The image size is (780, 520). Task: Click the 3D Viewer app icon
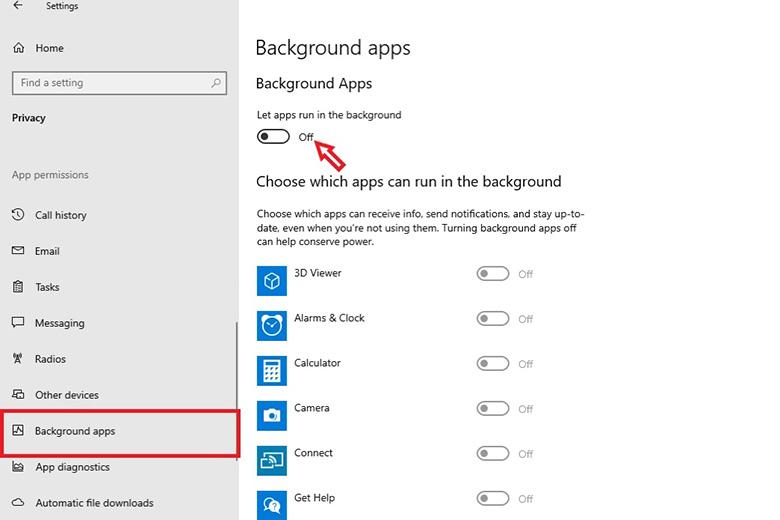(x=272, y=281)
